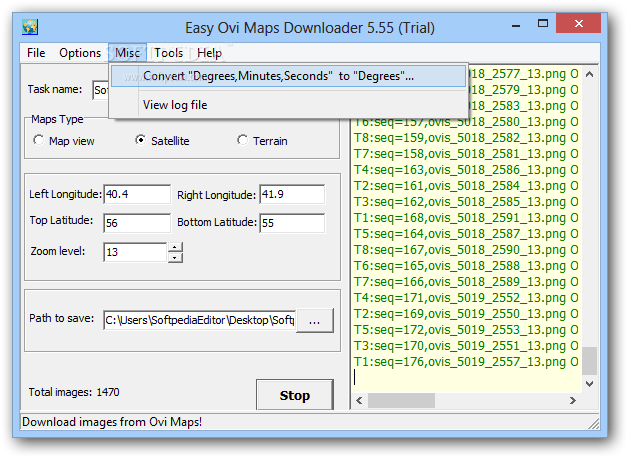This screenshot has height=458, width=628.
Task: Click log scroll right arrow
Action: (573, 400)
